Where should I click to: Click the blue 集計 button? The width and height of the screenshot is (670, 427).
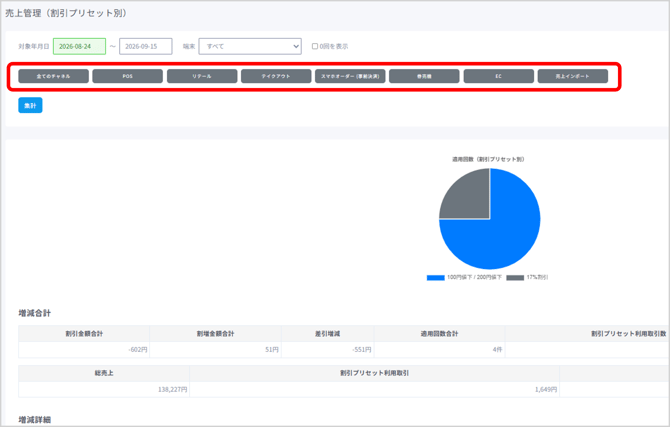coord(30,105)
